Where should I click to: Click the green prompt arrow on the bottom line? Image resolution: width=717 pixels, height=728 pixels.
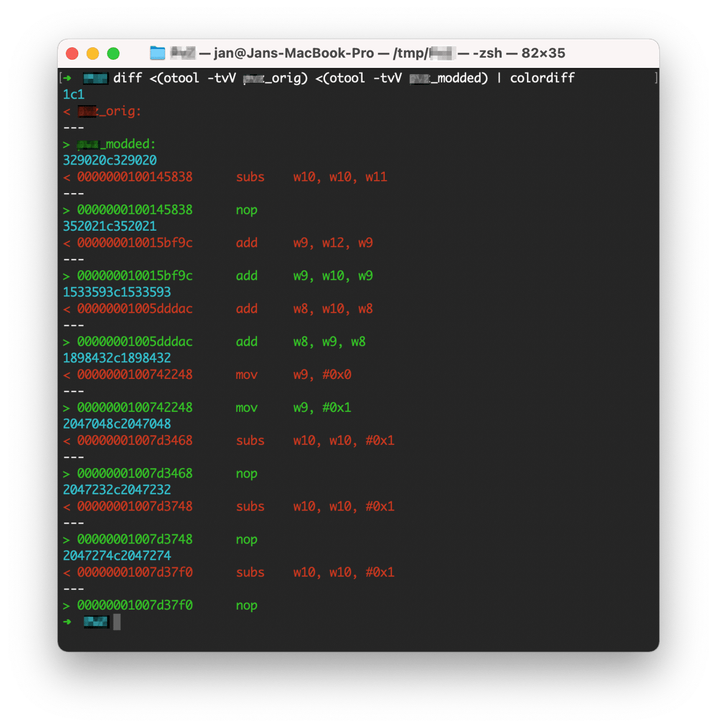point(68,622)
